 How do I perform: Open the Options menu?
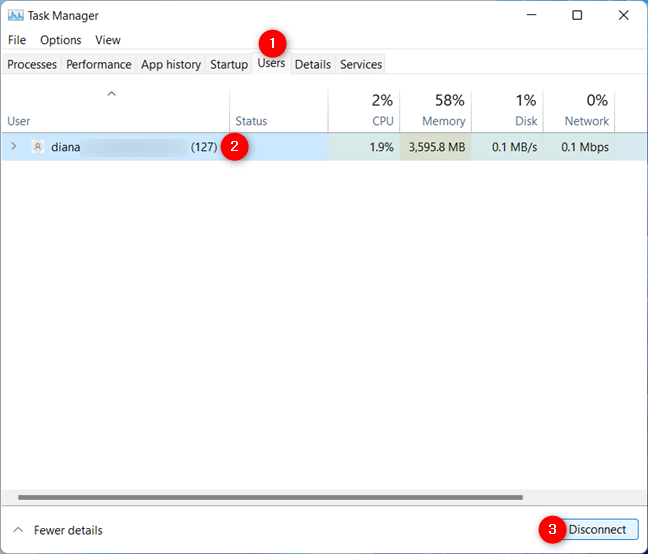click(x=61, y=40)
